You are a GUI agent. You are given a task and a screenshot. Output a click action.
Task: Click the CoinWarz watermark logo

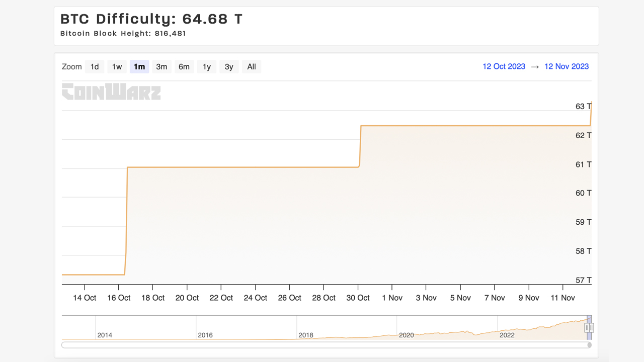tap(111, 92)
